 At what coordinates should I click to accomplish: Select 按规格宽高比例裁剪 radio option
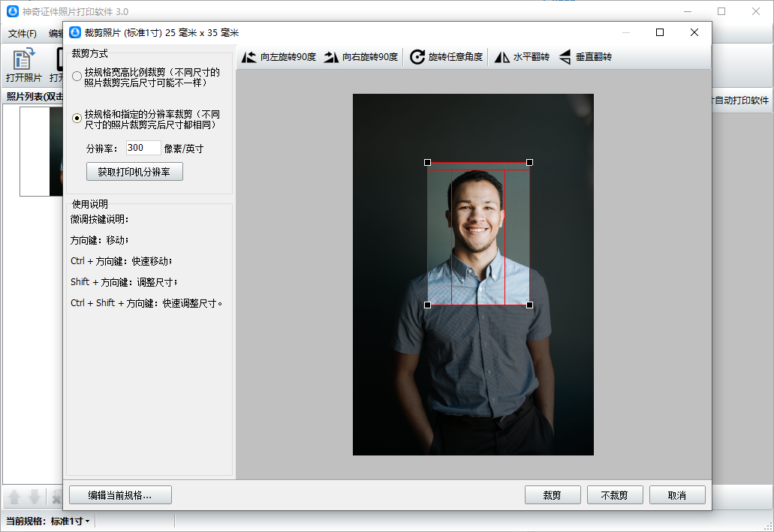77,77
